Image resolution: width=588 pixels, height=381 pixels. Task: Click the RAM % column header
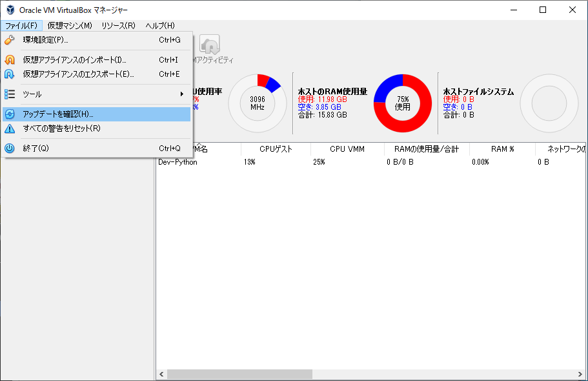(502, 149)
